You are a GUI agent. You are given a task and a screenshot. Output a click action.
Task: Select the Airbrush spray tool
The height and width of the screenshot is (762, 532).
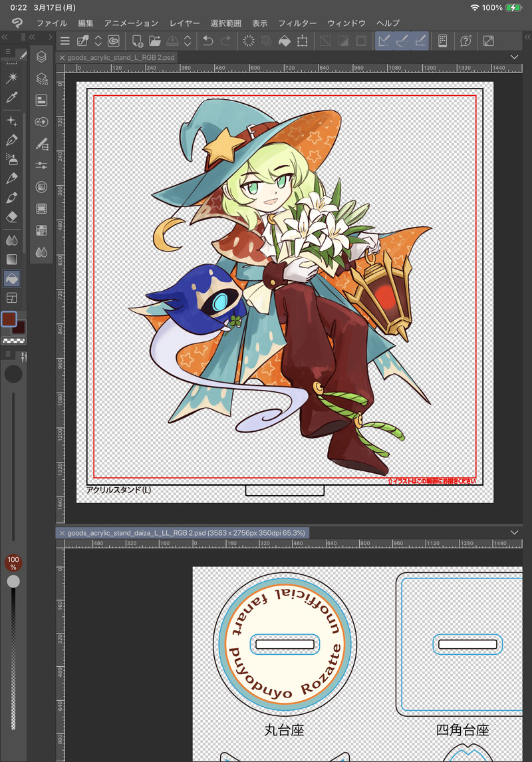click(x=12, y=159)
